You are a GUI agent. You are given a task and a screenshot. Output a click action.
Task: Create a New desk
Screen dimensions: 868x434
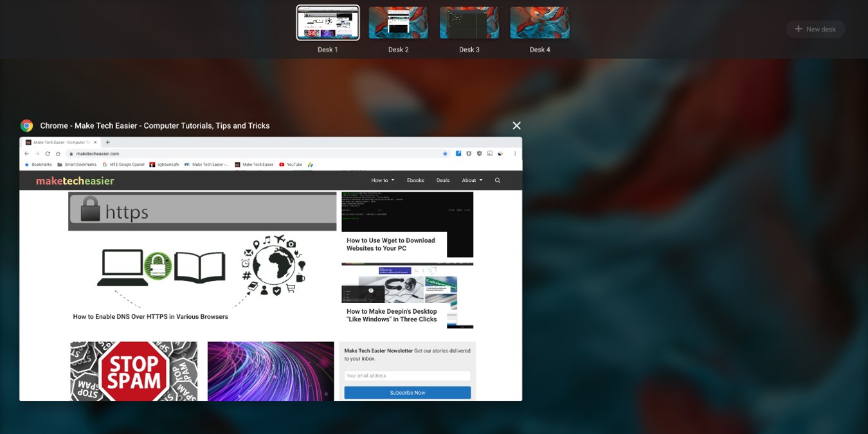tap(815, 29)
